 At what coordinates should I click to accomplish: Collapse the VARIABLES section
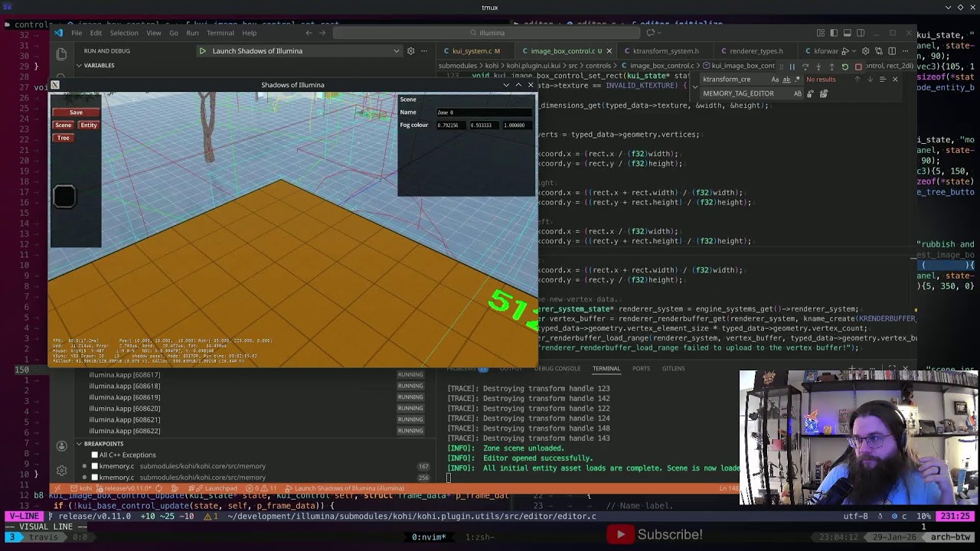click(79, 65)
